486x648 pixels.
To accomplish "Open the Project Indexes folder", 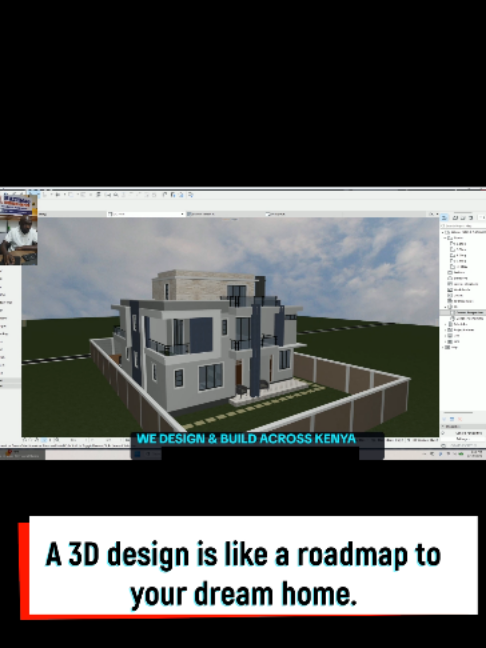I will (460, 330).
